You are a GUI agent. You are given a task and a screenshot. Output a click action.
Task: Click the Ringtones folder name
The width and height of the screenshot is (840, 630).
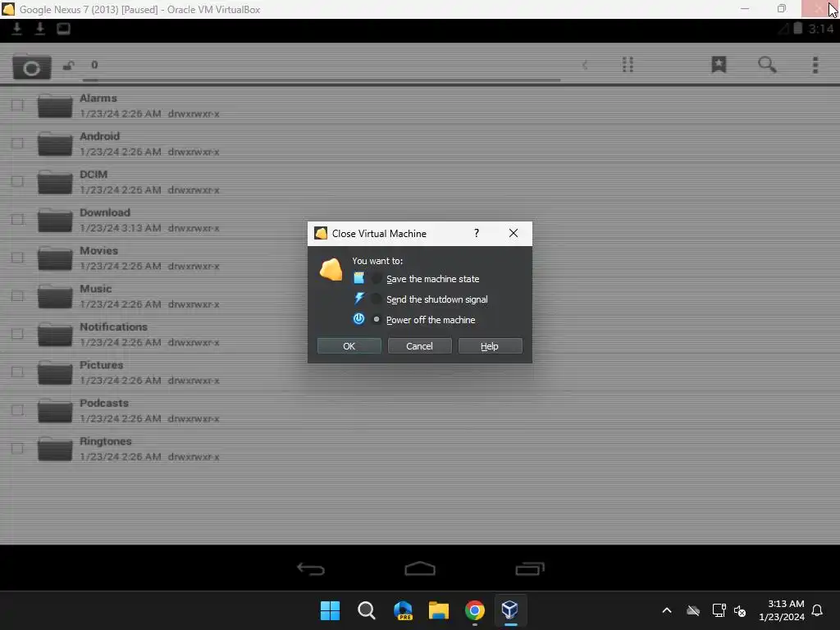point(106,441)
